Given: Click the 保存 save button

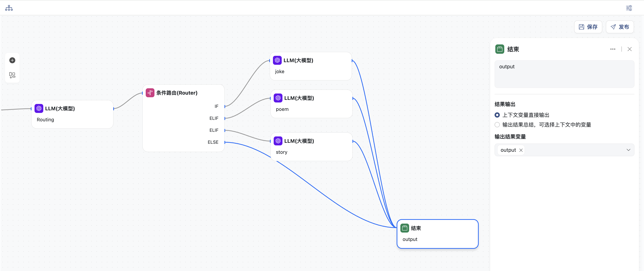Looking at the screenshot, I should [588, 27].
